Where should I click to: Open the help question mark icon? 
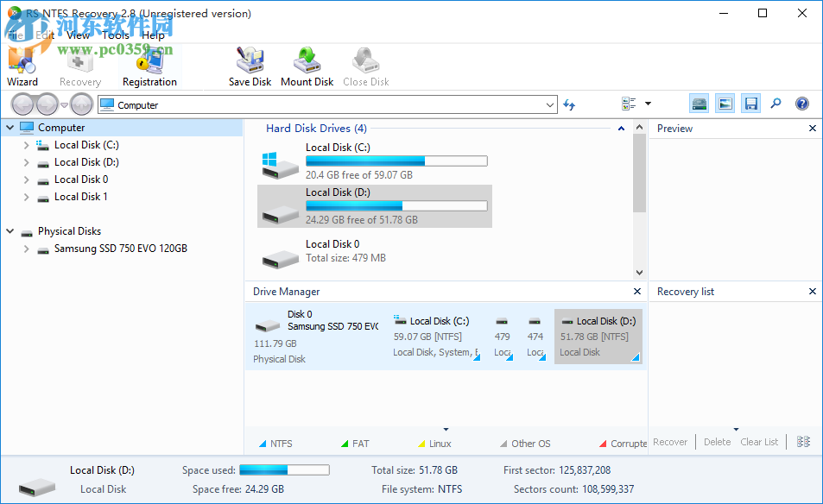click(x=801, y=103)
